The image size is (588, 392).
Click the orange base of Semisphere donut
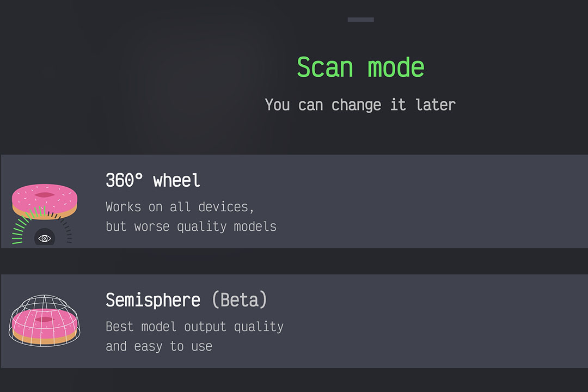click(x=45, y=339)
